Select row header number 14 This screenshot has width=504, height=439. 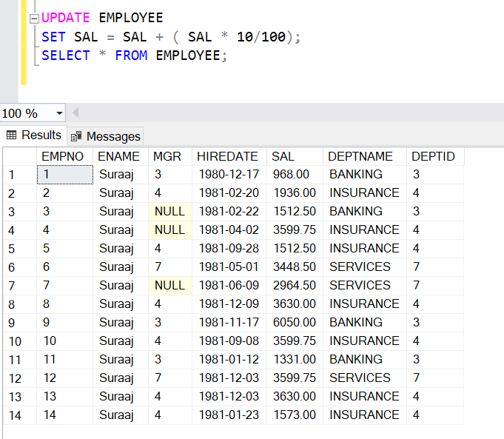point(20,415)
